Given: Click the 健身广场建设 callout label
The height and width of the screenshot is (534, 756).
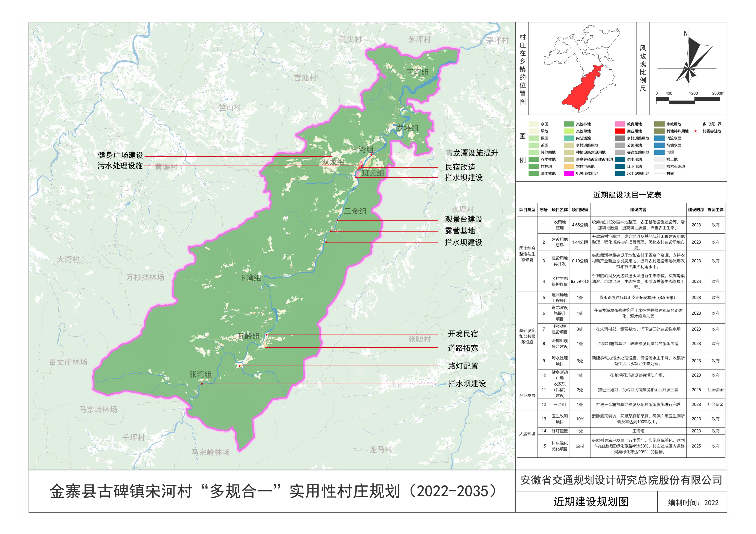Looking at the screenshot, I should [120, 155].
